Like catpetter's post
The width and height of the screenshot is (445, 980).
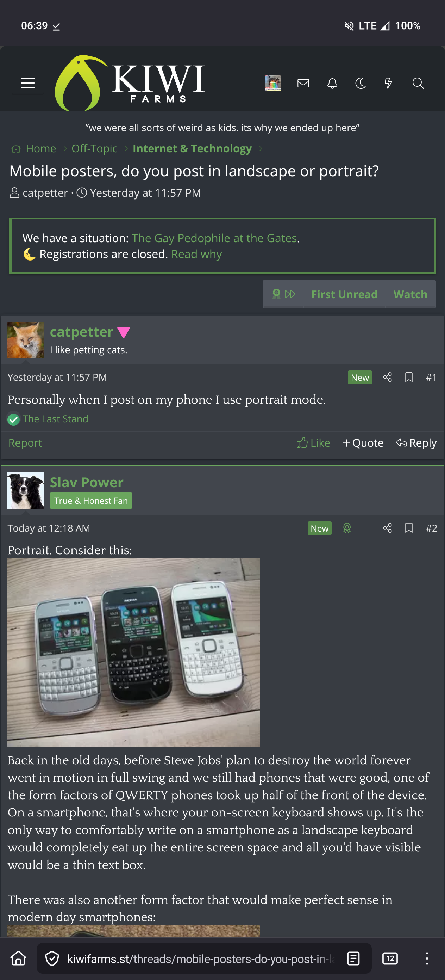tap(313, 443)
